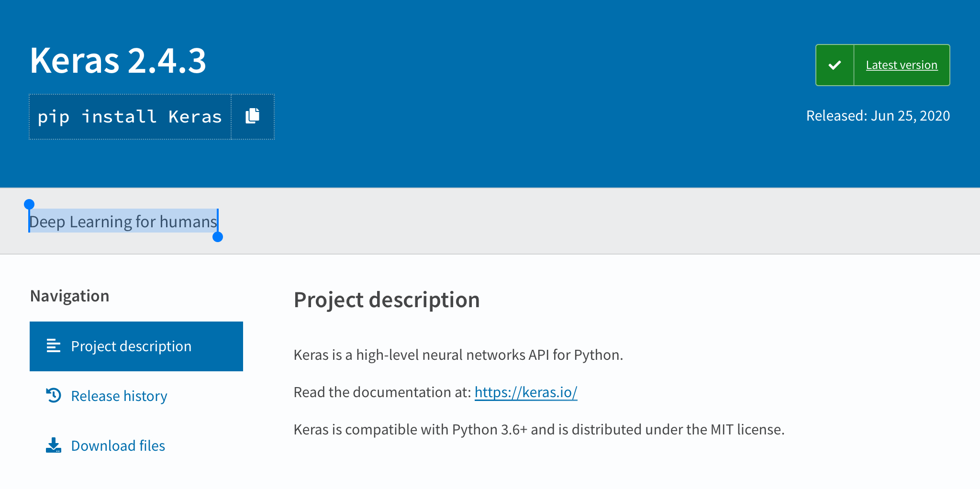980x489 pixels.
Task: Click the clock icon beside Release history
Action: 54,396
